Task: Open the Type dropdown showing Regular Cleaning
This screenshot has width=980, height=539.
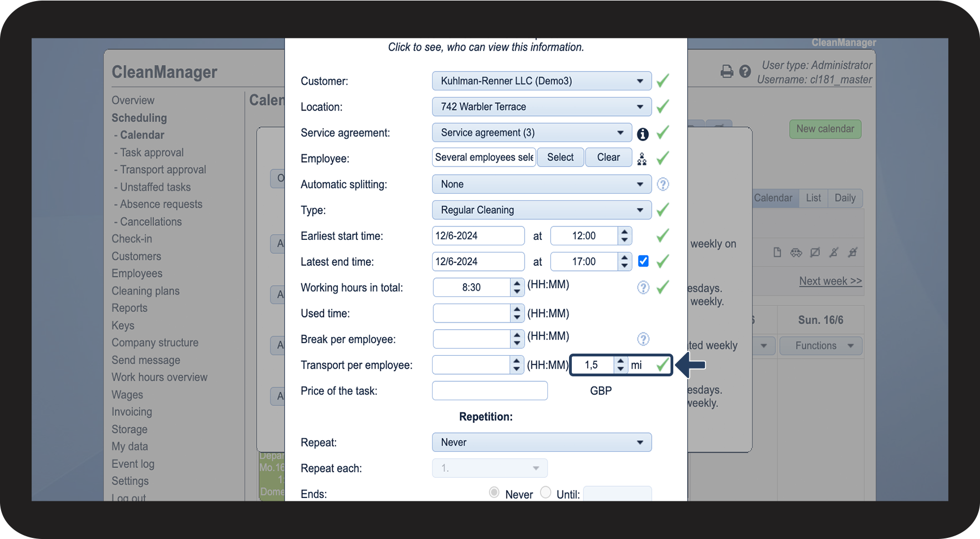Action: (x=542, y=210)
